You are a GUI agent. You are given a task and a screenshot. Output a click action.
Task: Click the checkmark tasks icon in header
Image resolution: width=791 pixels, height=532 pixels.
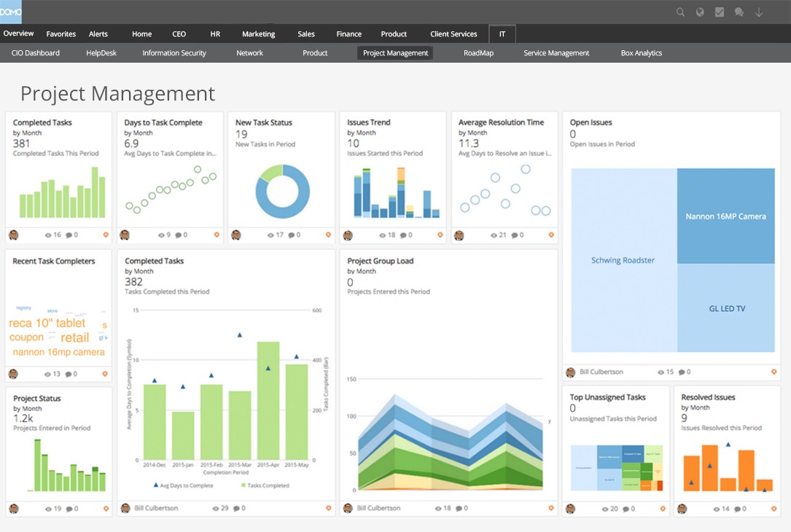[720, 12]
